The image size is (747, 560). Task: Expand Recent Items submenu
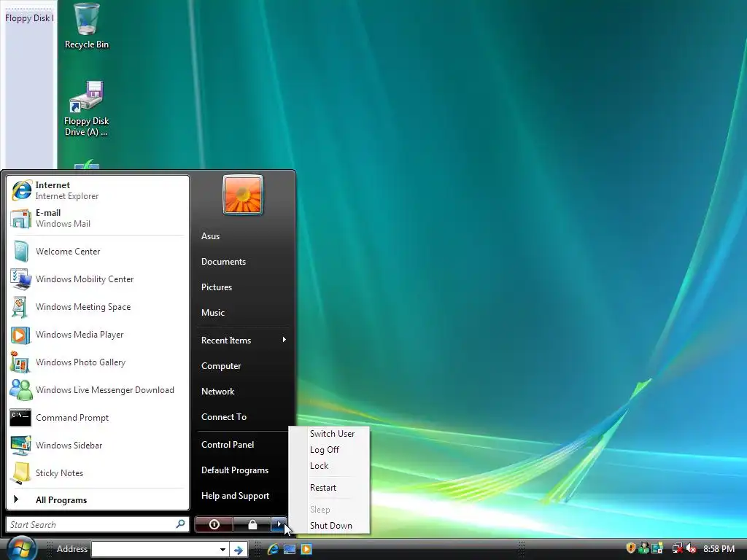click(x=243, y=340)
